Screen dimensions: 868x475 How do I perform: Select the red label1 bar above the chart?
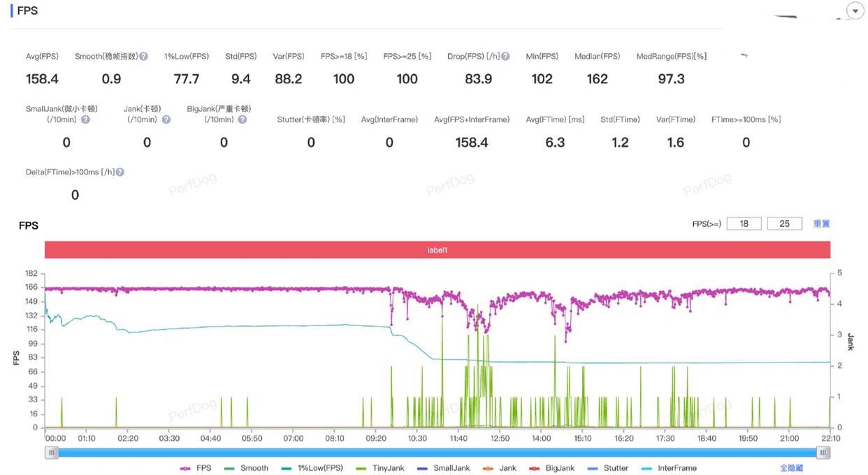pos(437,250)
